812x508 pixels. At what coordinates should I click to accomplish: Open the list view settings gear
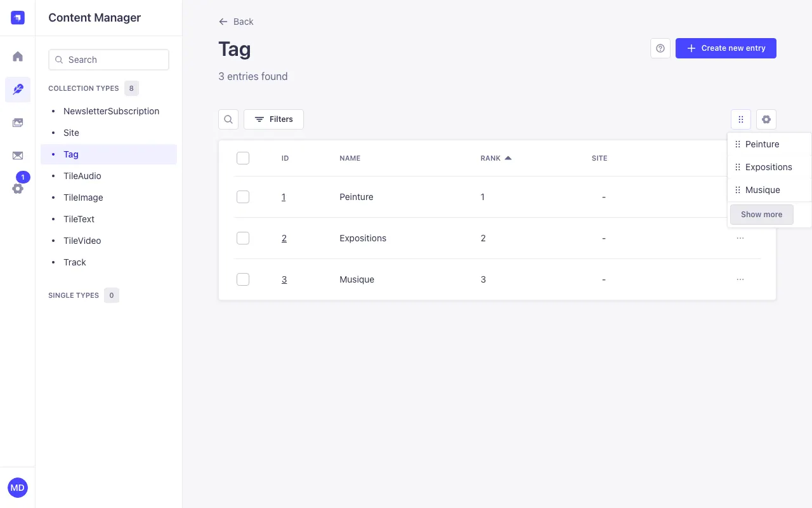(766, 119)
